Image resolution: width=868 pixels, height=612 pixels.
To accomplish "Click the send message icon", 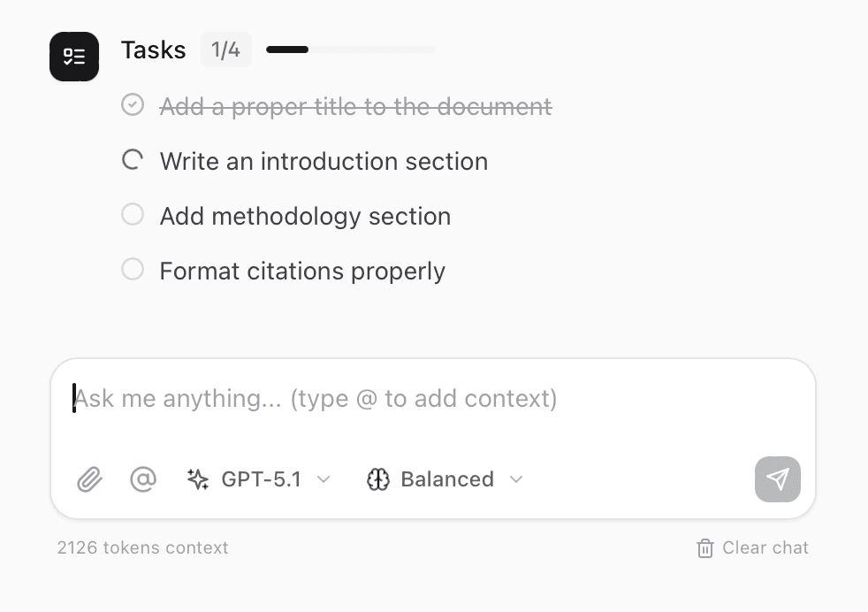I will (x=777, y=478).
